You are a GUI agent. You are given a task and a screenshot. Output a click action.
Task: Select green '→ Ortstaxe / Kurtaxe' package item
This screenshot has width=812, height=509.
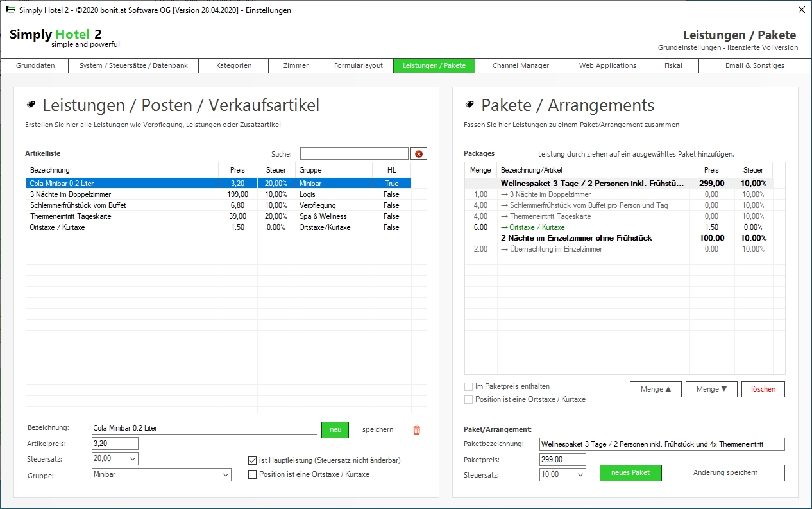coord(619,227)
